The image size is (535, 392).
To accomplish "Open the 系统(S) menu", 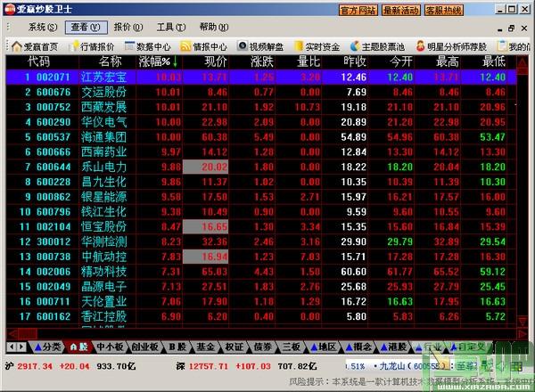I will point(43,28).
